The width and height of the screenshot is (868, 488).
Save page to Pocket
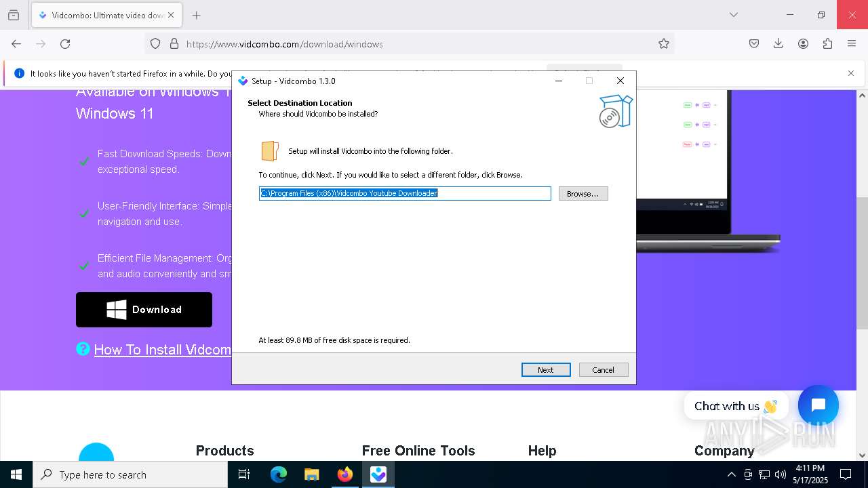coord(754,44)
